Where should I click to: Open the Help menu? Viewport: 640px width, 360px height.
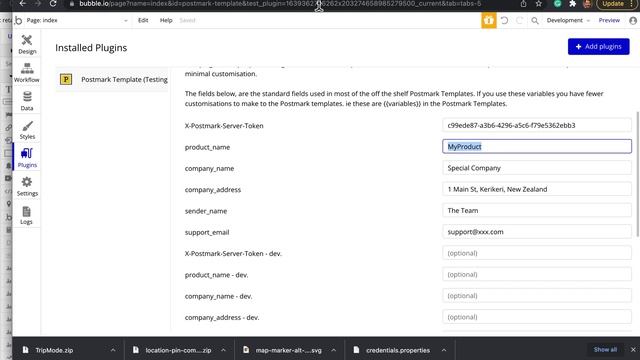point(166,20)
